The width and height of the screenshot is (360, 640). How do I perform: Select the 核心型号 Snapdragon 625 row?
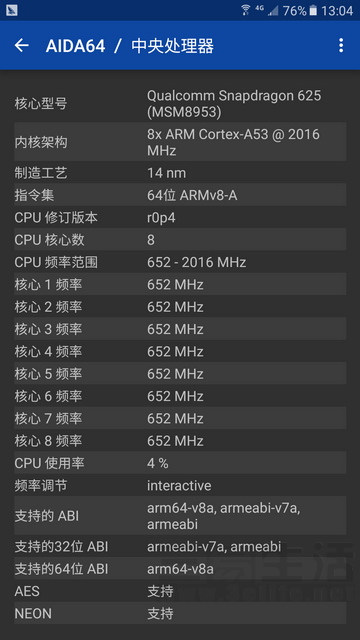(180, 104)
